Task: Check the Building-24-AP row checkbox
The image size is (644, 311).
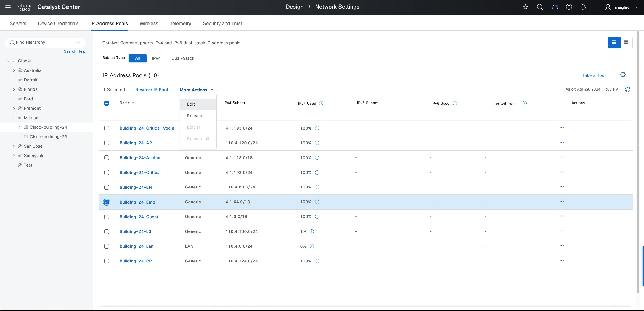Action: click(x=107, y=143)
